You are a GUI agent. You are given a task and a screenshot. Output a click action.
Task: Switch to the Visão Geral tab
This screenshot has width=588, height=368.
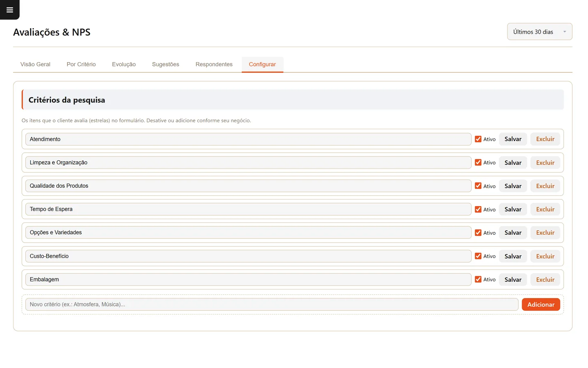click(x=36, y=64)
